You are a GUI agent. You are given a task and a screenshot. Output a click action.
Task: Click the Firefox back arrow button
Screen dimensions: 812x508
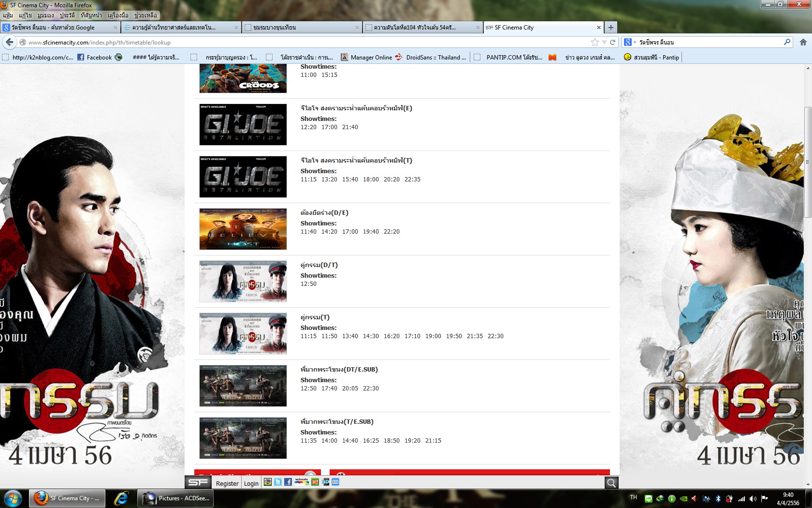click(10, 42)
